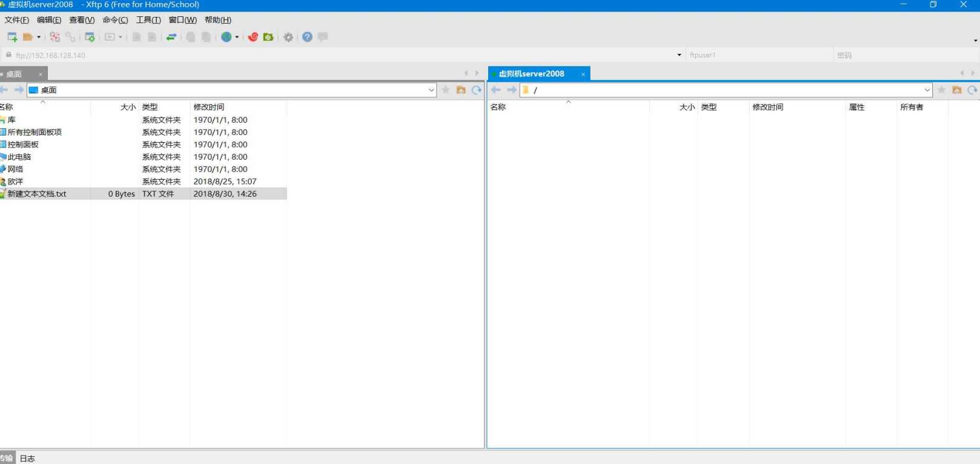
Task: Click the green Xlpd toolbar icon
Action: [x=268, y=37]
